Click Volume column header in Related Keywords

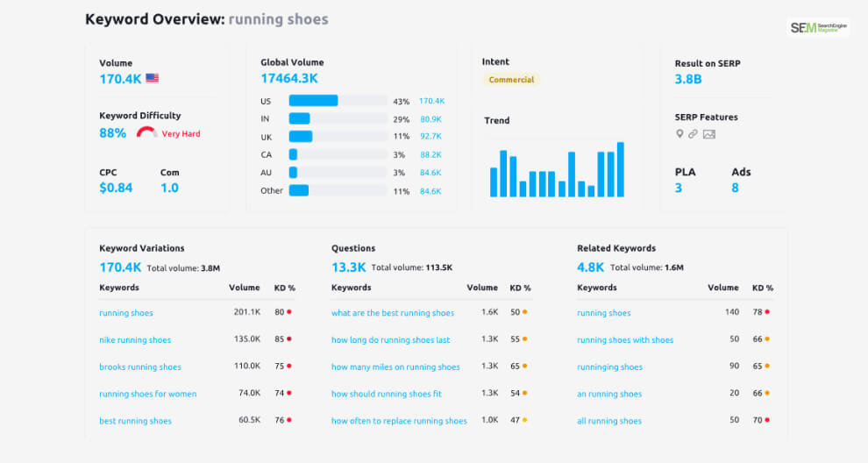(x=723, y=288)
